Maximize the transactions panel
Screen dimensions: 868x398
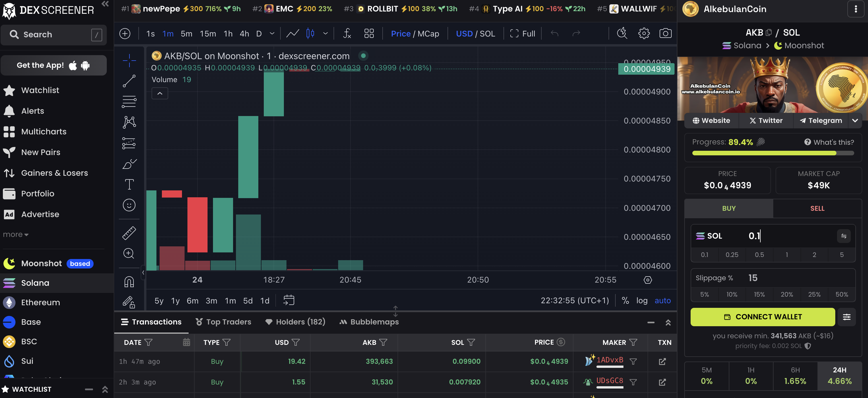(668, 322)
